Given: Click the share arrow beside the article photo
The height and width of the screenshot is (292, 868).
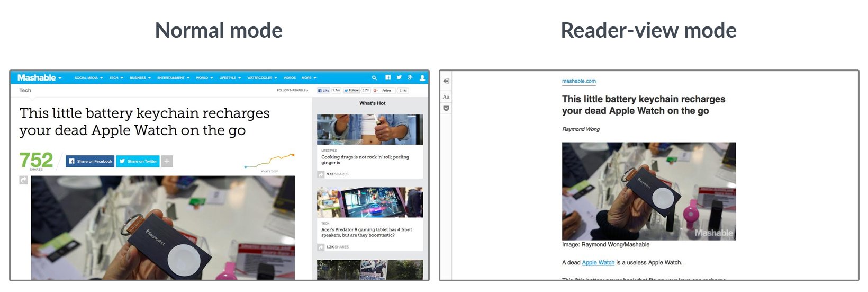Looking at the screenshot, I should click(23, 180).
